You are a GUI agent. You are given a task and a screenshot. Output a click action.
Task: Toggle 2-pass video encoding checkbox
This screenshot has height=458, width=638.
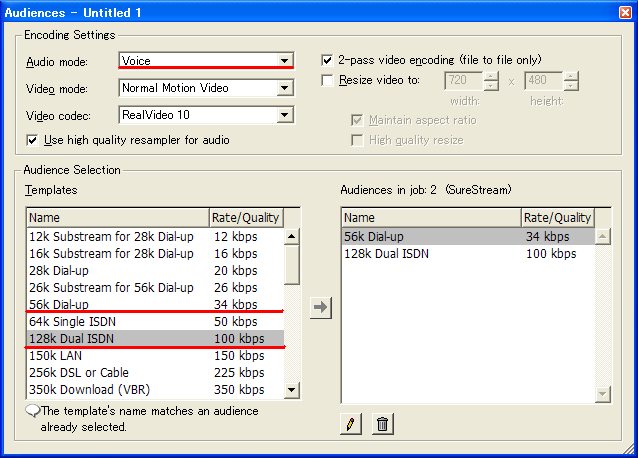tap(327, 60)
